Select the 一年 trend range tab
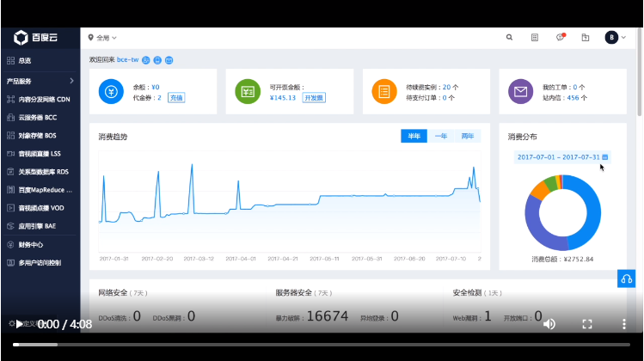 pyautogui.click(x=441, y=136)
